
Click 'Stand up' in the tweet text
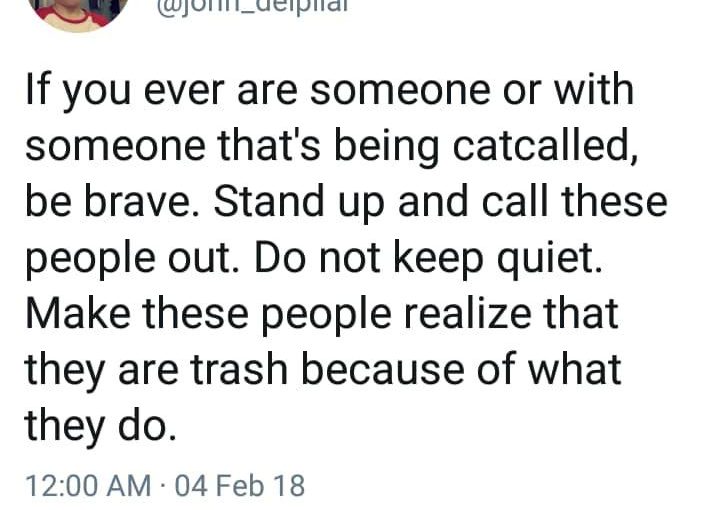(x=299, y=203)
